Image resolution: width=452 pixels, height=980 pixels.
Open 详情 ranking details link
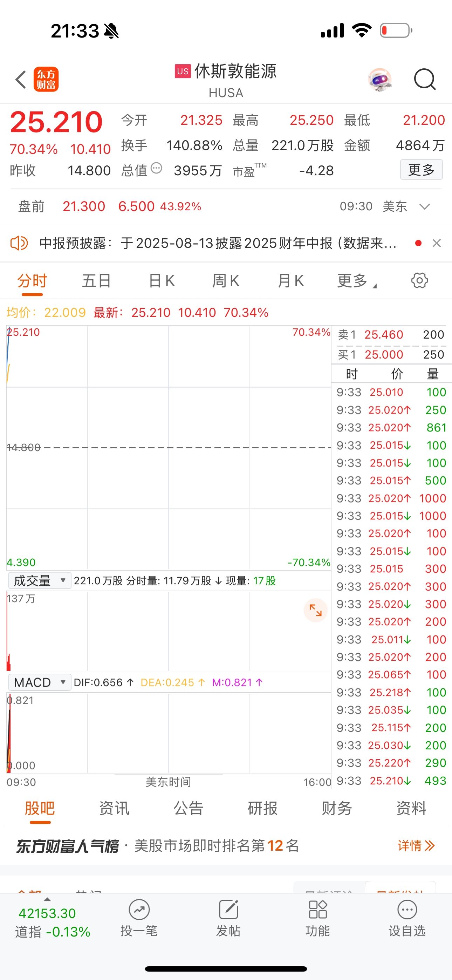coord(416,846)
